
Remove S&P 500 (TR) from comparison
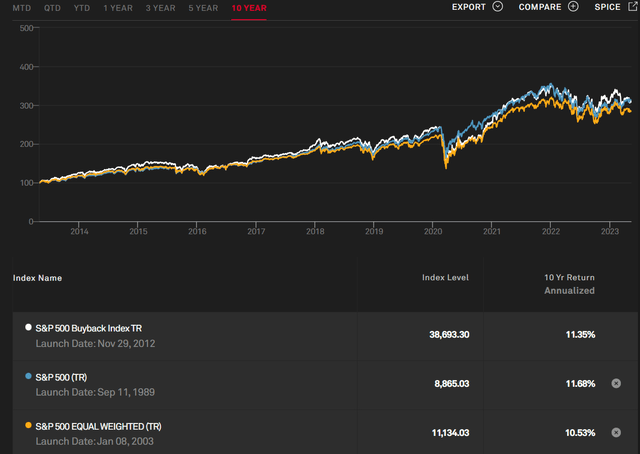(x=616, y=383)
